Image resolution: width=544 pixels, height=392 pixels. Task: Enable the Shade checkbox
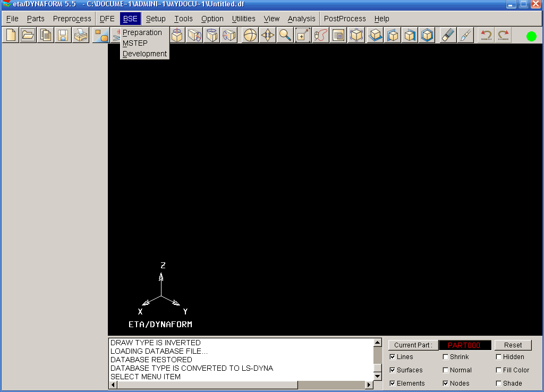(498, 384)
